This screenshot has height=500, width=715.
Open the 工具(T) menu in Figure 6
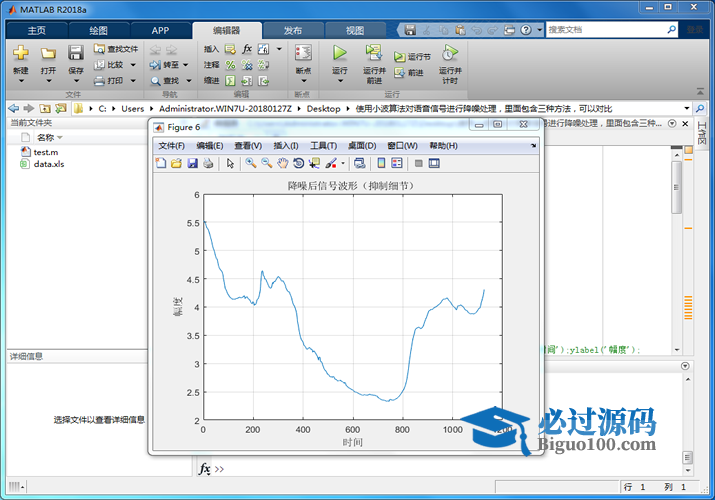pyautogui.click(x=324, y=146)
